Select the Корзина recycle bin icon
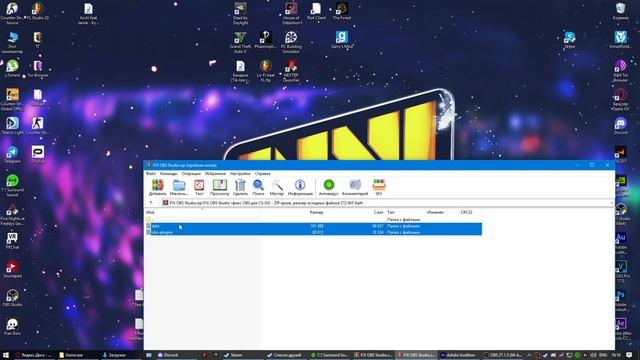 coord(620,11)
